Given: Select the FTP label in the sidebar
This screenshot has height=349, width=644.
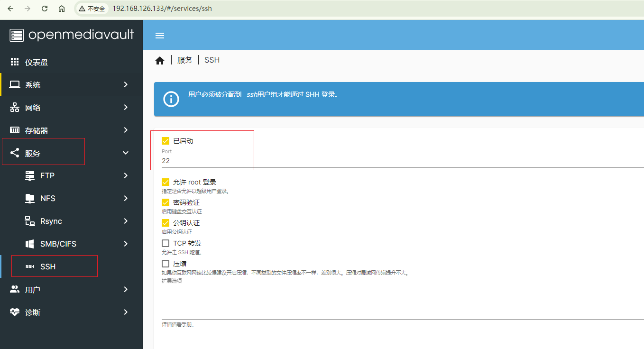Looking at the screenshot, I should point(47,175).
